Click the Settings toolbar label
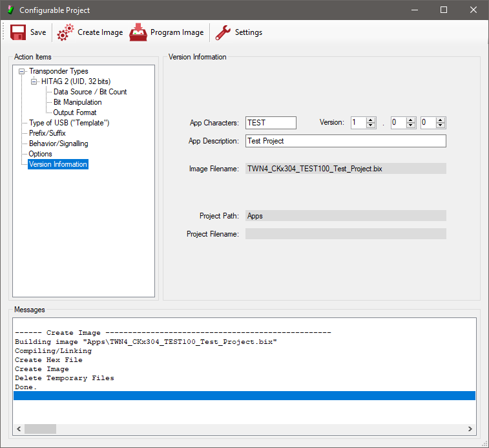The image size is (489, 448). coord(249,32)
